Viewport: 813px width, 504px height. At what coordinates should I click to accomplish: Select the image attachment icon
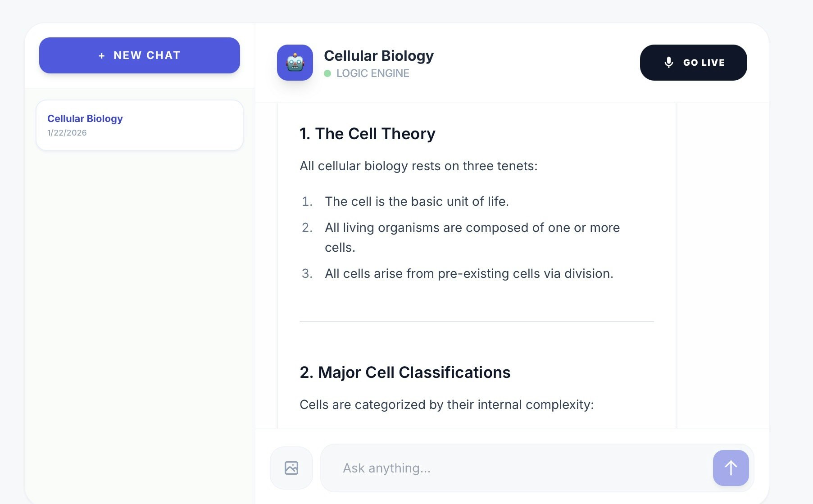click(x=291, y=468)
